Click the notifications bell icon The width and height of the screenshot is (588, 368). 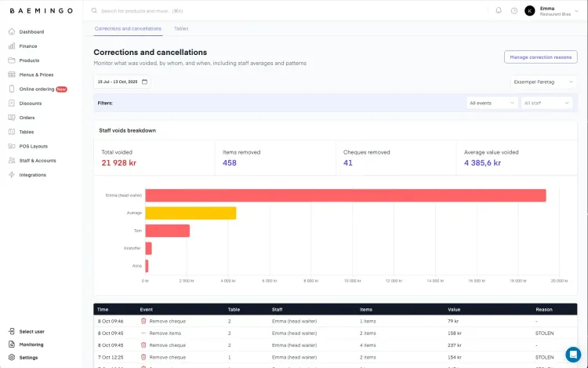(499, 11)
